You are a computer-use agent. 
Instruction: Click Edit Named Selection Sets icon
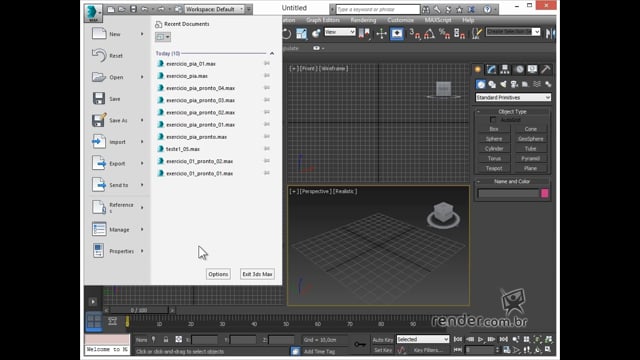pyautogui.click(x=476, y=33)
